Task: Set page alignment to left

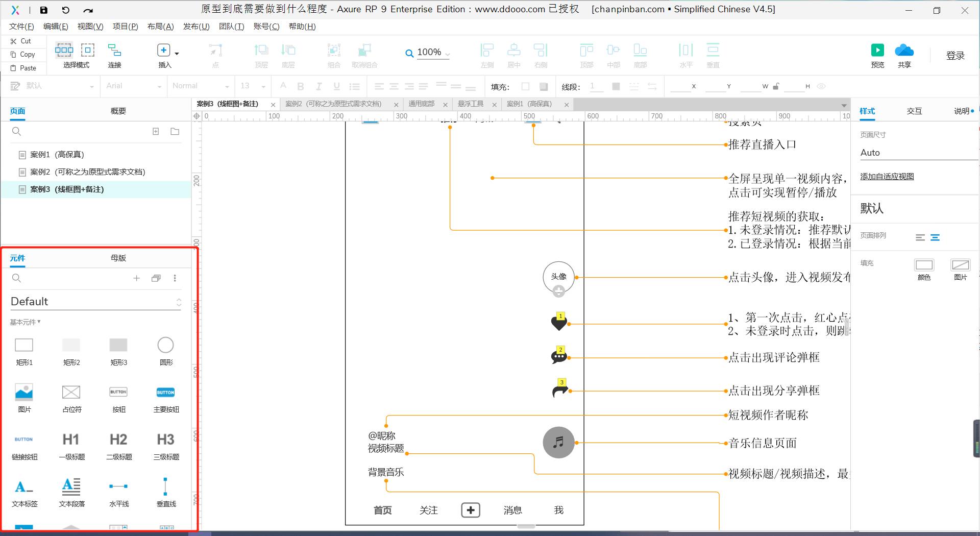Action: (920, 237)
